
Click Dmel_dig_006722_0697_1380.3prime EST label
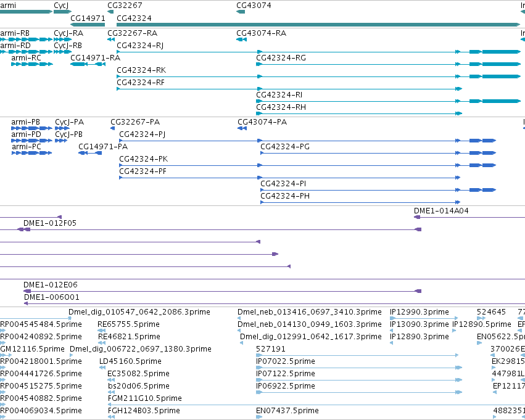141,350
